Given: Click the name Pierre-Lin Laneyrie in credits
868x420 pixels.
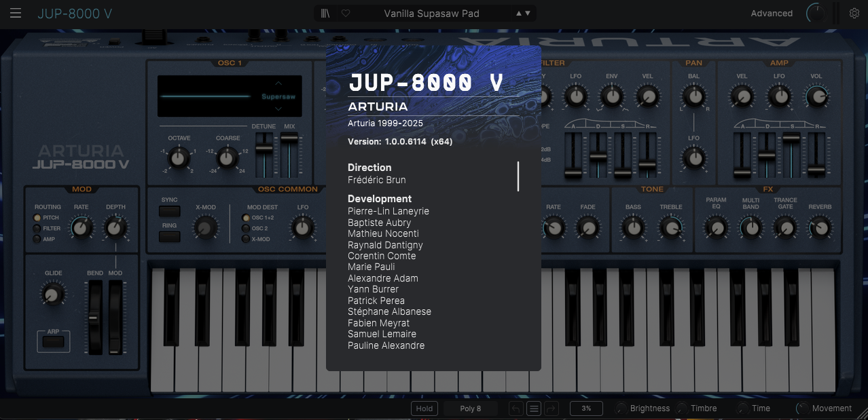Looking at the screenshot, I should (388, 211).
